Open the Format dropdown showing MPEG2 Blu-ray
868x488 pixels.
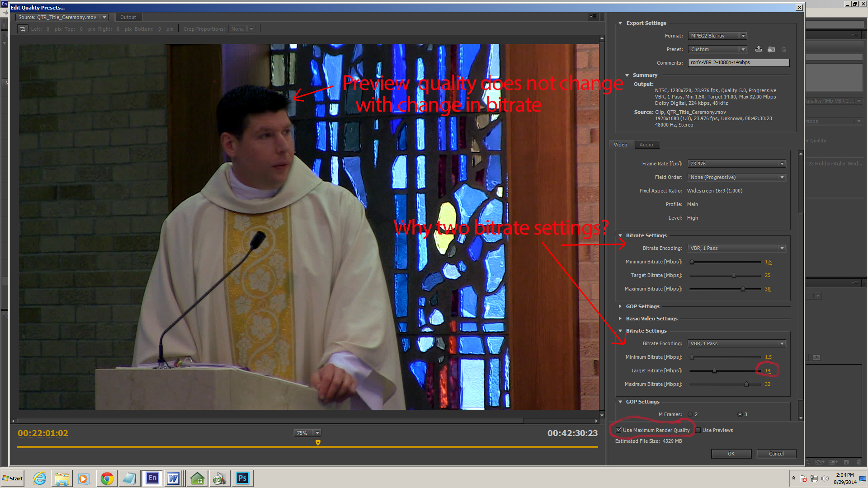pyautogui.click(x=717, y=36)
